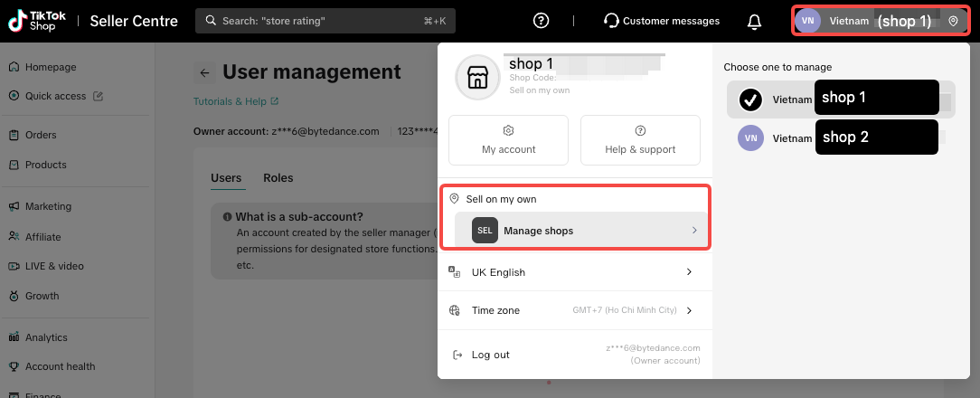Open Affiliate in sidebar
Image resolution: width=980 pixels, height=398 pixels.
43,237
